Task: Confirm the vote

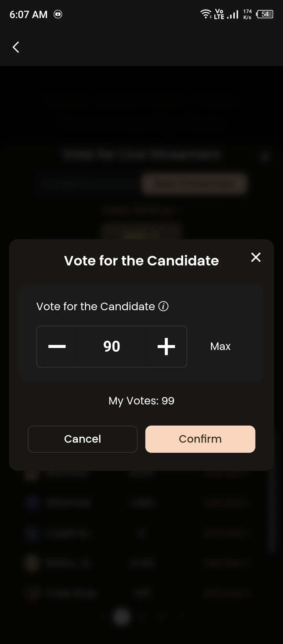Action: [200, 439]
